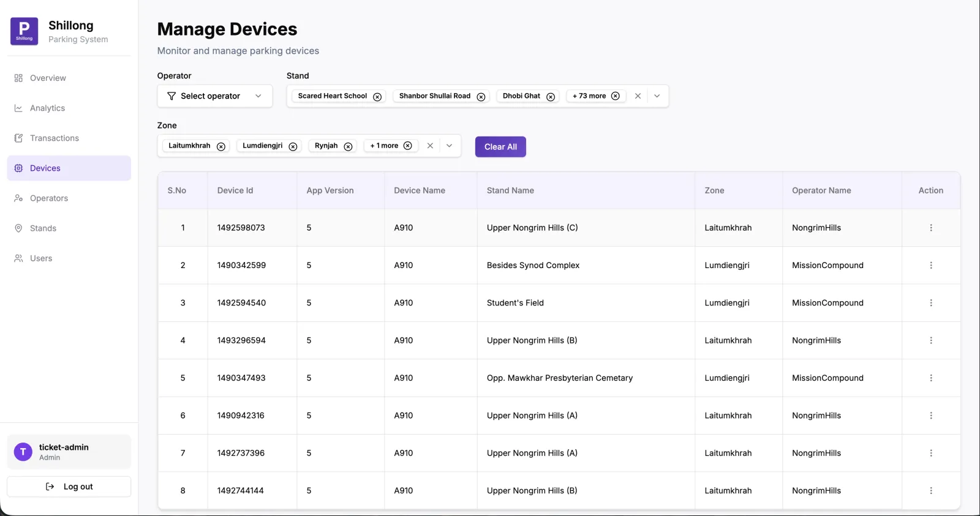This screenshot has width=980, height=516.
Task: Select Devices in sidebar
Action: pos(69,168)
